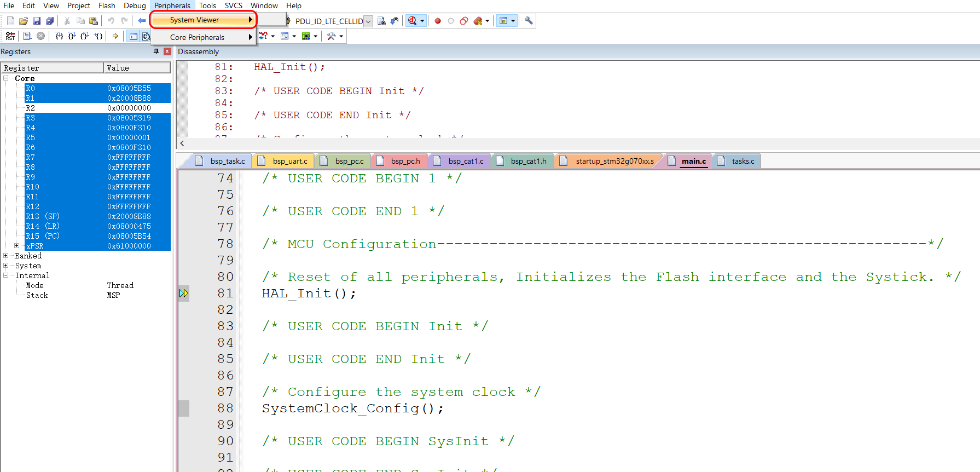Screen dimensions: 980x472
Task: Toggle the red Insert/Remove Breakpoint button
Action: point(438,21)
